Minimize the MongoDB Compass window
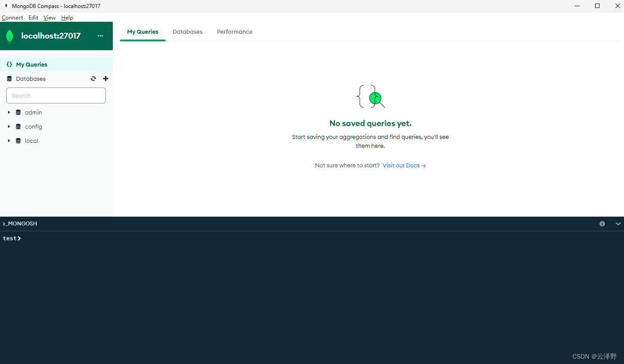This screenshot has width=624, height=364. tap(577, 6)
